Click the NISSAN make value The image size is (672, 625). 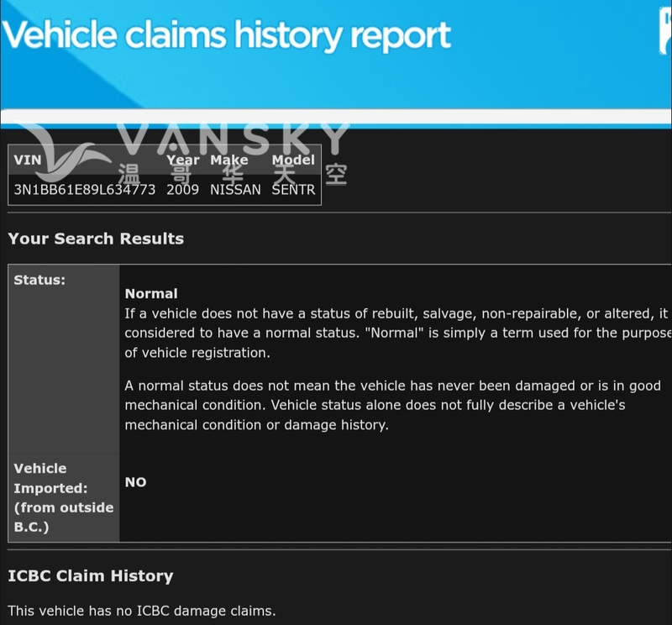235,190
